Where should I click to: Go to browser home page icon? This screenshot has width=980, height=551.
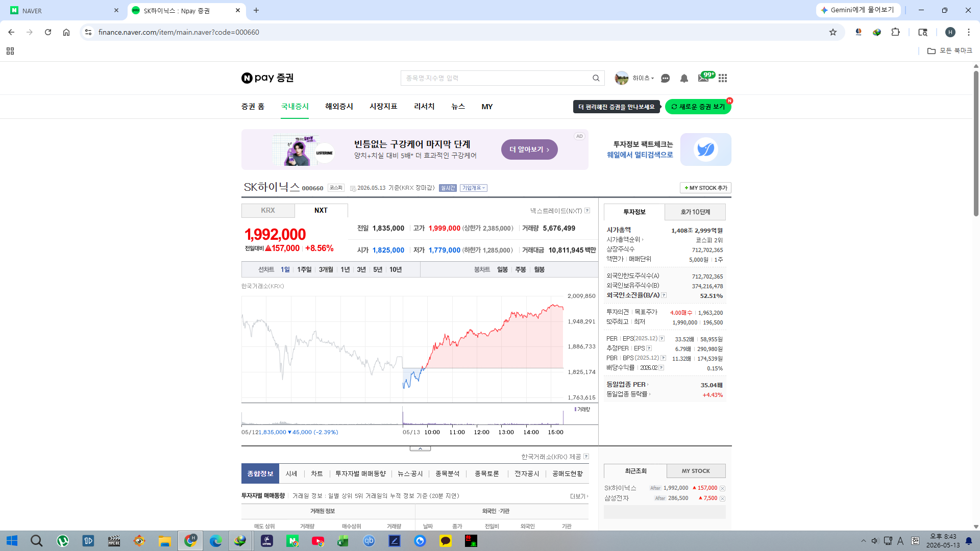pyautogui.click(x=66, y=32)
